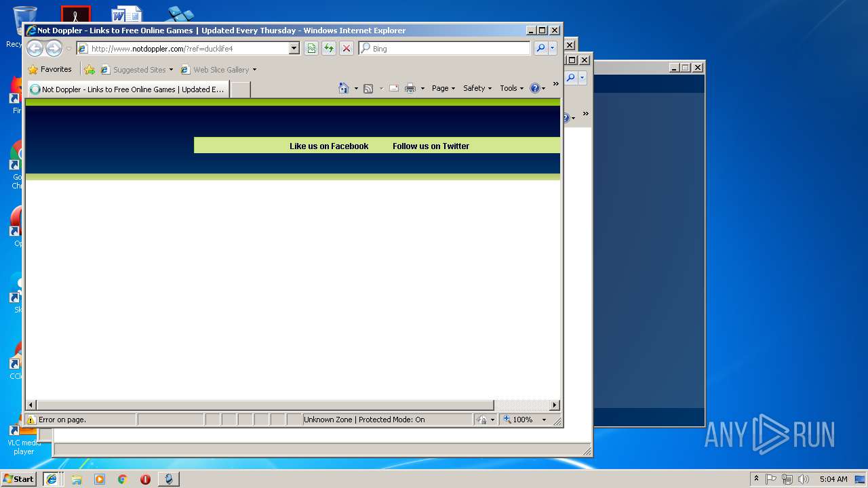
Task: Expand command bar overflow chevron
Action: pyautogui.click(x=556, y=84)
